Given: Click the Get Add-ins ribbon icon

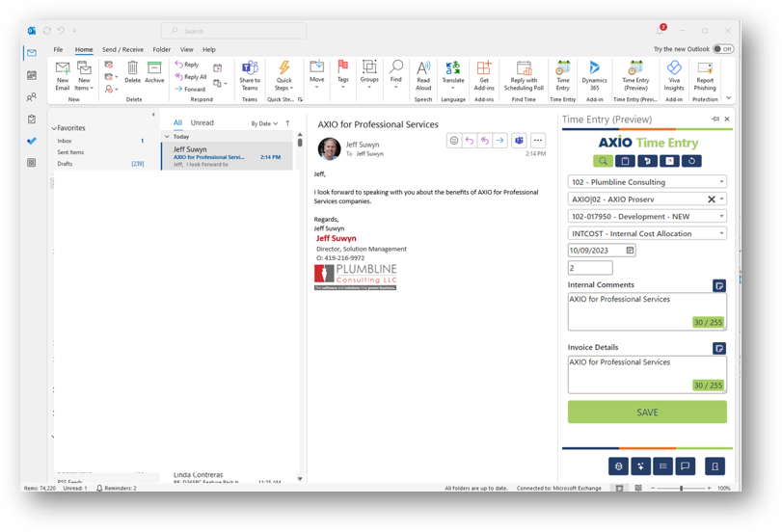Looking at the screenshot, I should tap(484, 76).
